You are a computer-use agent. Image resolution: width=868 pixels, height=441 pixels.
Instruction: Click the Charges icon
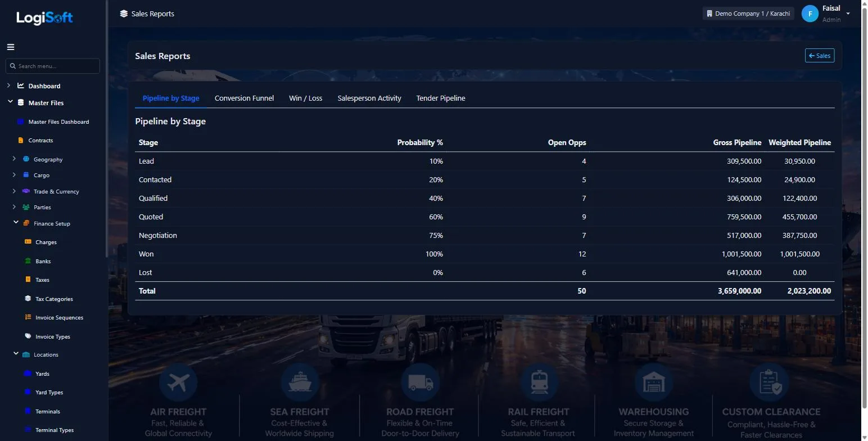[28, 242]
